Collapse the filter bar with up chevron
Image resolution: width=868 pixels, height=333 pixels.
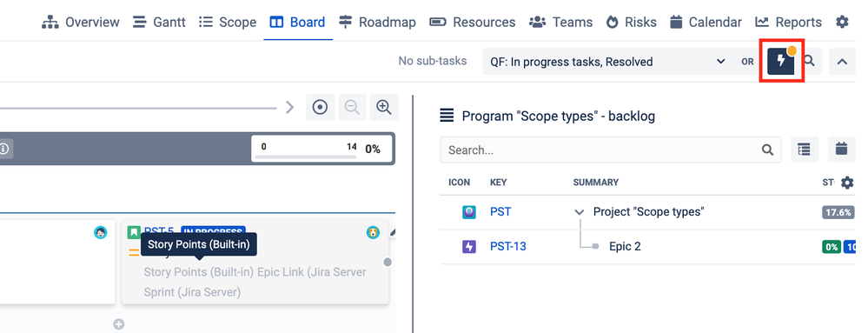842,62
